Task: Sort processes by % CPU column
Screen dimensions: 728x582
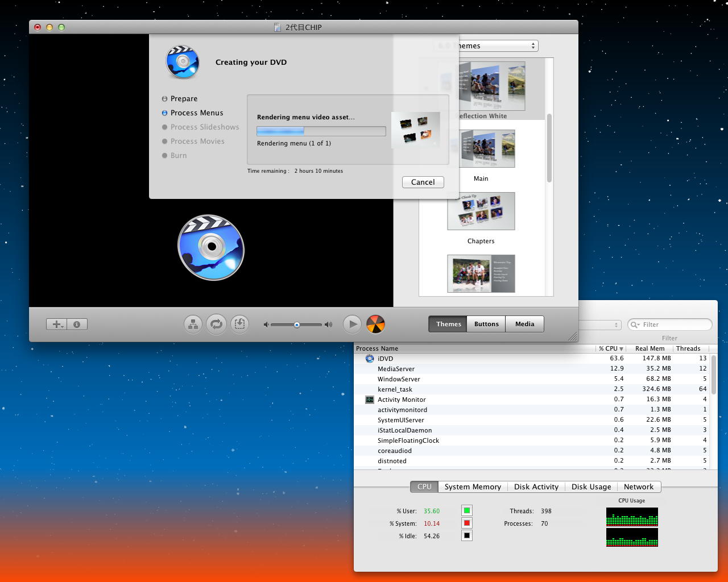Action: tap(611, 348)
